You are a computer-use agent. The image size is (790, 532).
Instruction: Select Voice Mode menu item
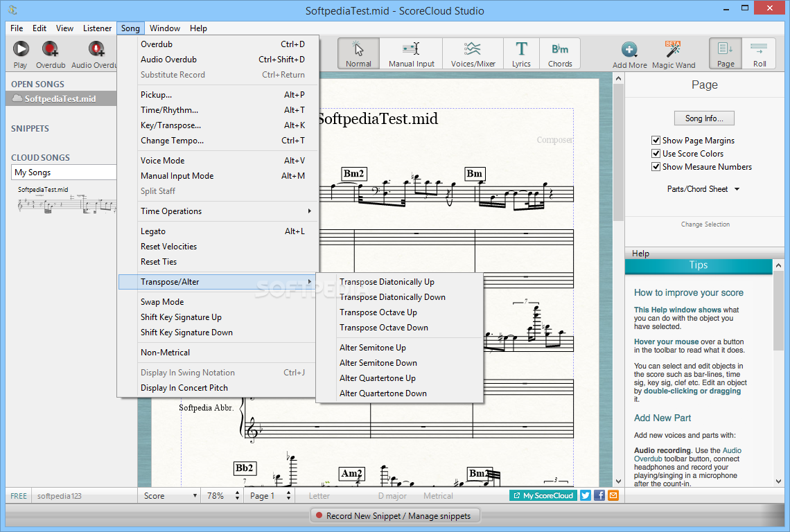[218, 161]
